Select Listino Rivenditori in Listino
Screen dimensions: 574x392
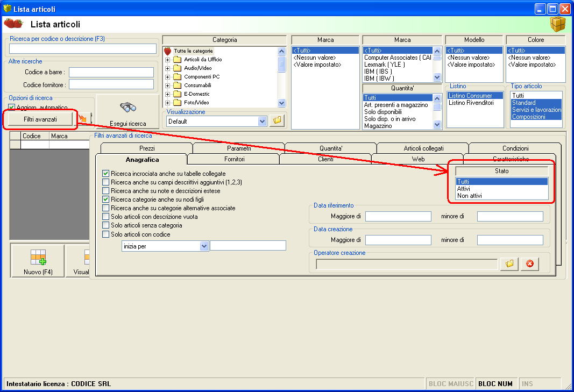coord(474,103)
